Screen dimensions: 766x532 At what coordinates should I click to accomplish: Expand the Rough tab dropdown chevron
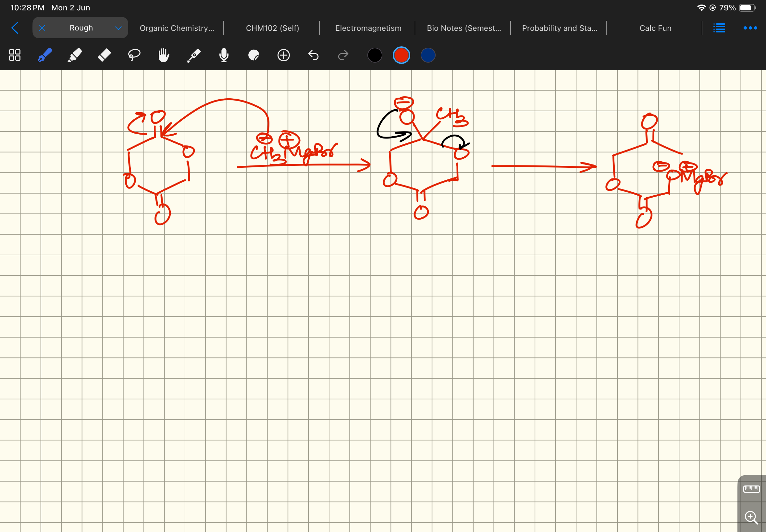(x=118, y=28)
